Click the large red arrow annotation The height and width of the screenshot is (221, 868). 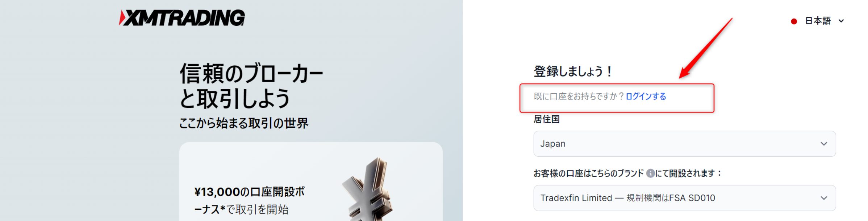point(705,48)
